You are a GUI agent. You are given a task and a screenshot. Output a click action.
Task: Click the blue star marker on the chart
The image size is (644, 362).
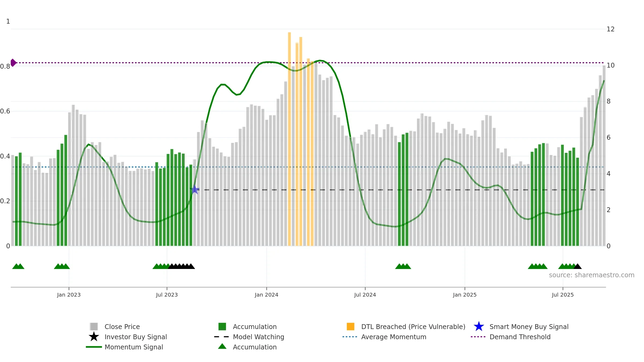(x=195, y=190)
